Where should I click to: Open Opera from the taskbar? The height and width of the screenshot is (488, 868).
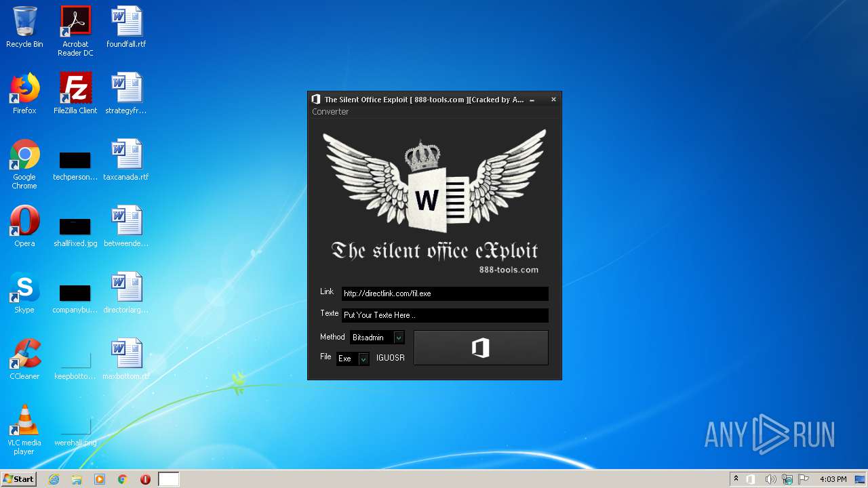coord(145,479)
